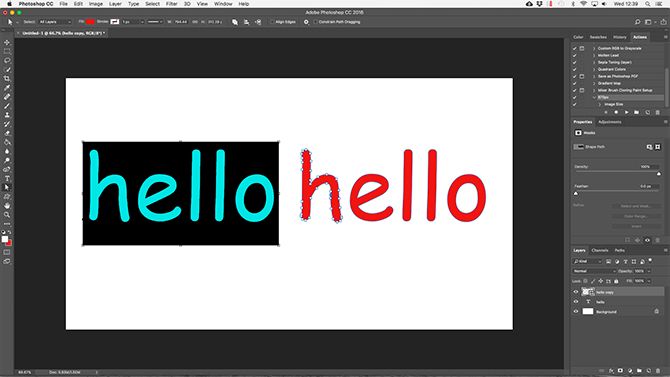The height and width of the screenshot is (377, 670).
Task: Select the Horizontal Type tool
Action: [7, 178]
